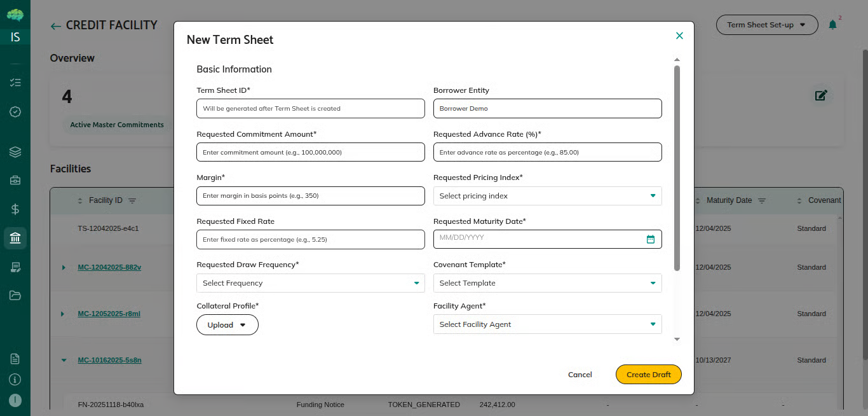Click the dollar sign sidebar icon
Screen dimensions: 868x416
15,209
